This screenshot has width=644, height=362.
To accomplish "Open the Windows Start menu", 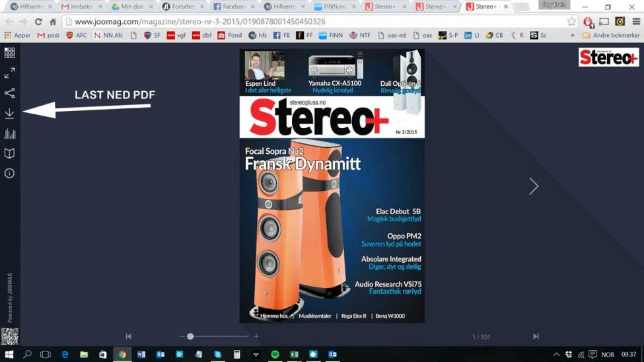I will click(x=9, y=354).
